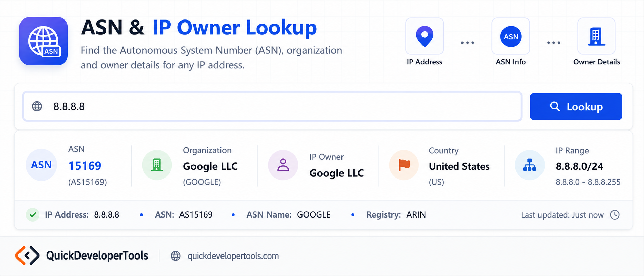Click the 'ASN Info' label
Screen dimensions: 644x276
pos(511,62)
